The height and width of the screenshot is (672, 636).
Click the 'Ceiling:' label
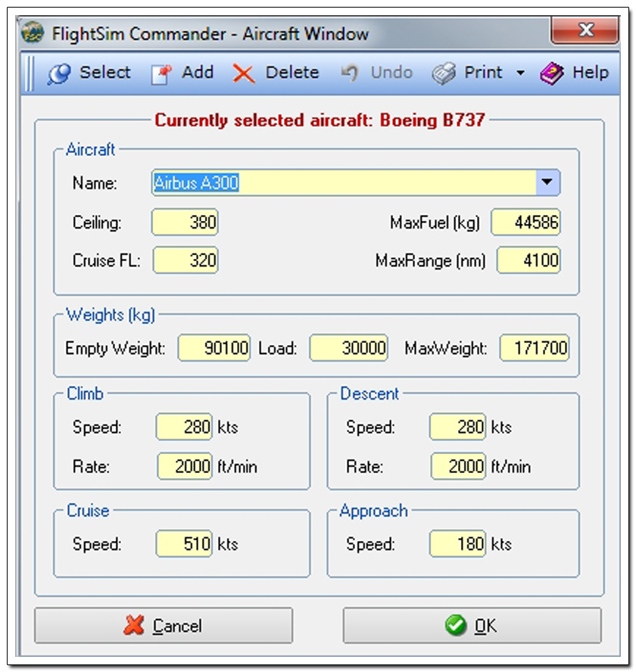97,222
